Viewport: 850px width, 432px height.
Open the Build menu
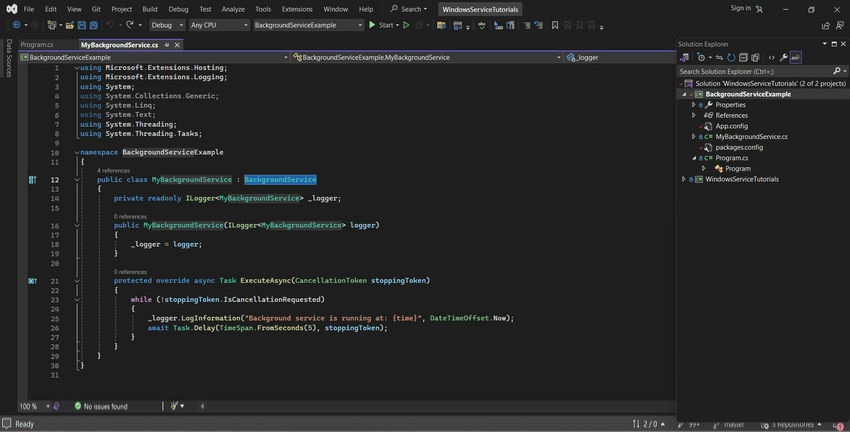pyautogui.click(x=149, y=8)
